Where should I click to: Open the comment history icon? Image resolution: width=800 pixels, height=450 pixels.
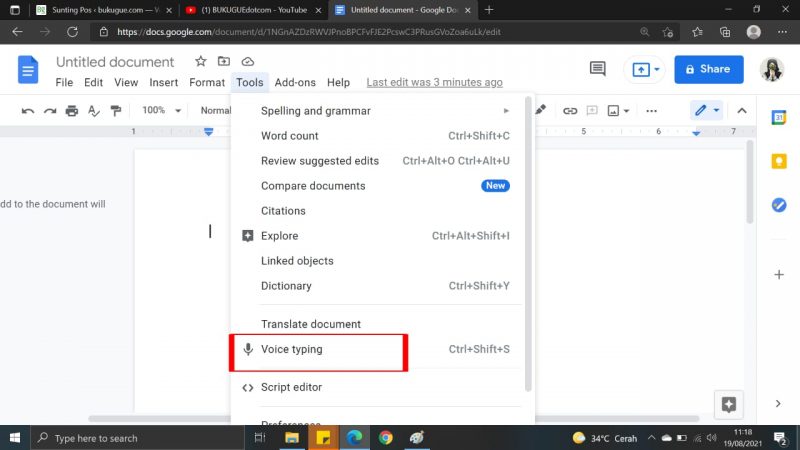pyautogui.click(x=597, y=69)
